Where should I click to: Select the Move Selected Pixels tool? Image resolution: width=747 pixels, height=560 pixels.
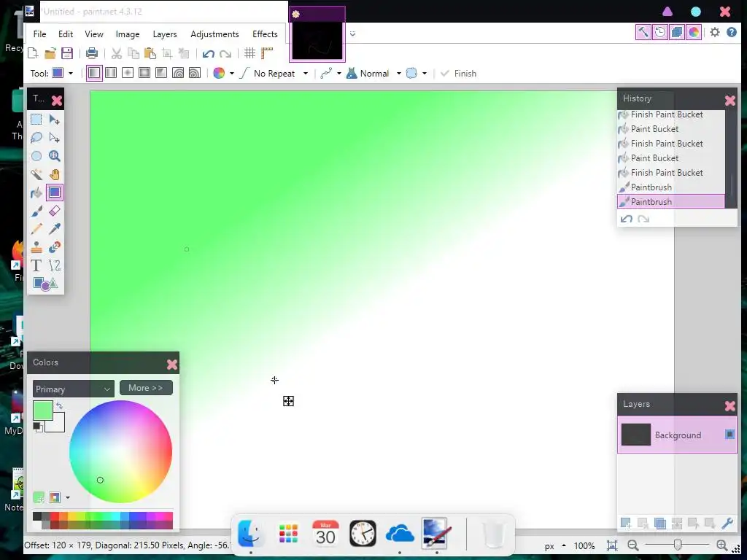[54, 119]
